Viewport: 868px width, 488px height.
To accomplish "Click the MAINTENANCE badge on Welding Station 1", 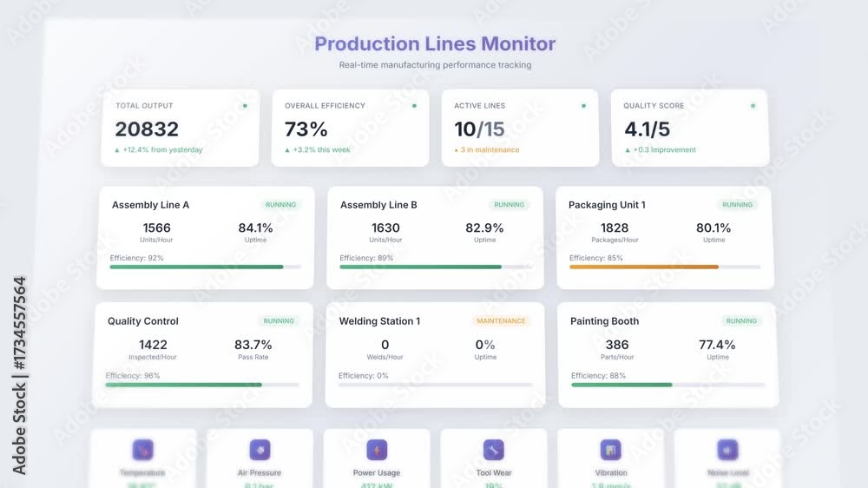I will 501,321.
